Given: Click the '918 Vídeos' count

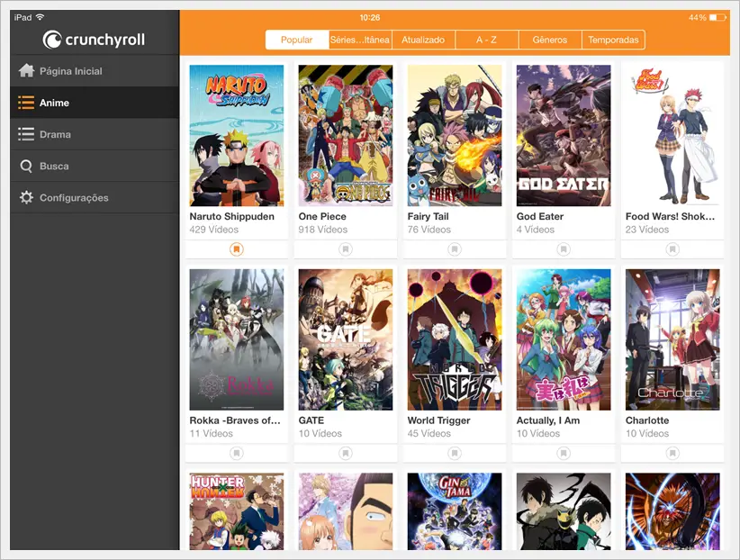Looking at the screenshot, I should (x=323, y=230).
